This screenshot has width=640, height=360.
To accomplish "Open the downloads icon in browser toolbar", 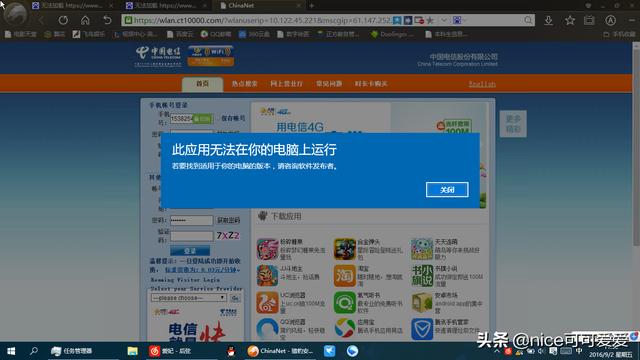I will [x=549, y=20].
